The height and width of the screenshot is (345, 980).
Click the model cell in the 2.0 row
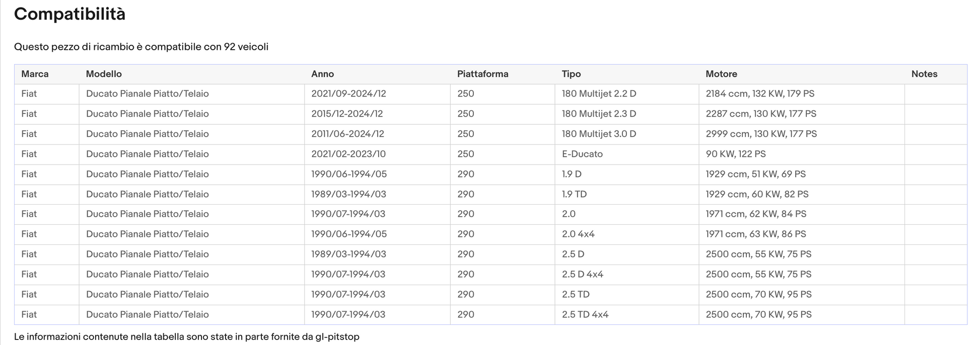pos(191,214)
